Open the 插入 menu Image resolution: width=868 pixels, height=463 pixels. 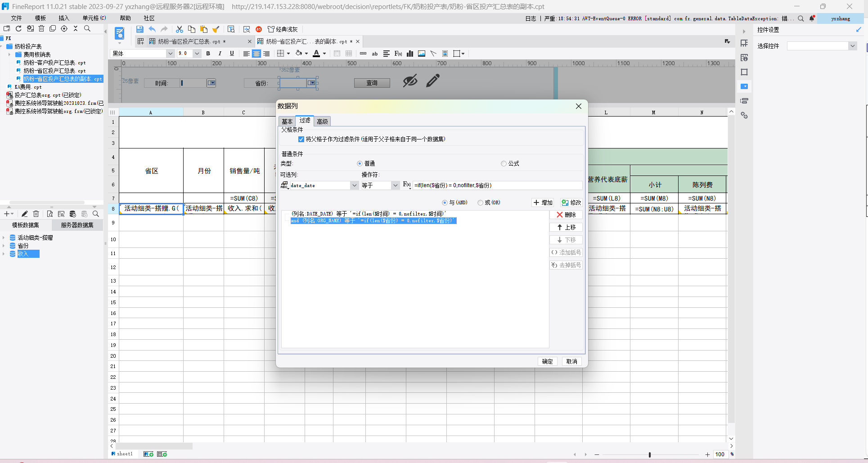point(64,18)
